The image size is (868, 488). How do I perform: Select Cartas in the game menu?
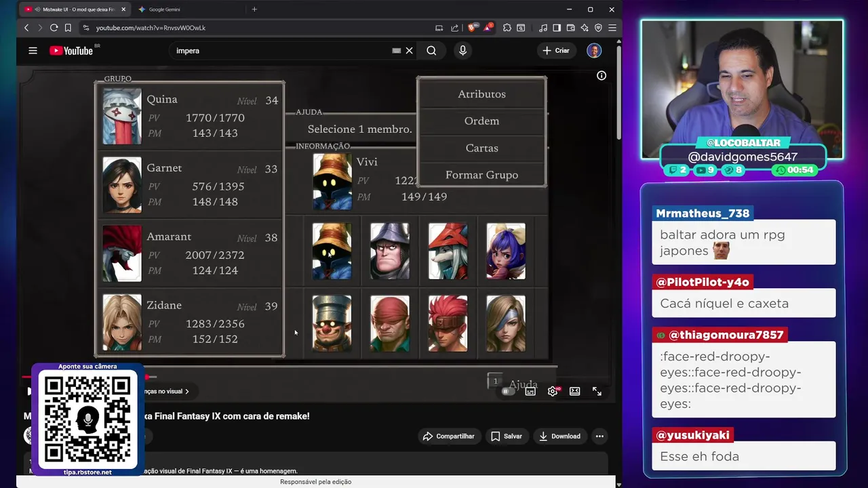coord(481,148)
